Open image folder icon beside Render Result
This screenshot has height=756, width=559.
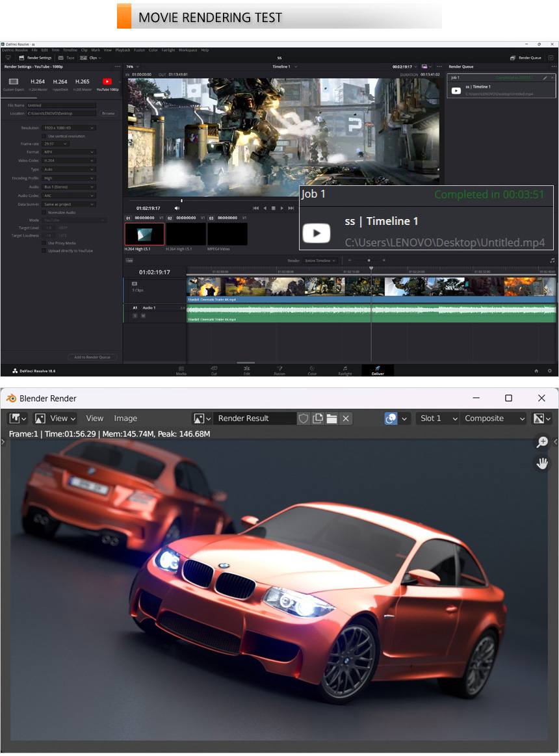pyautogui.click(x=331, y=419)
